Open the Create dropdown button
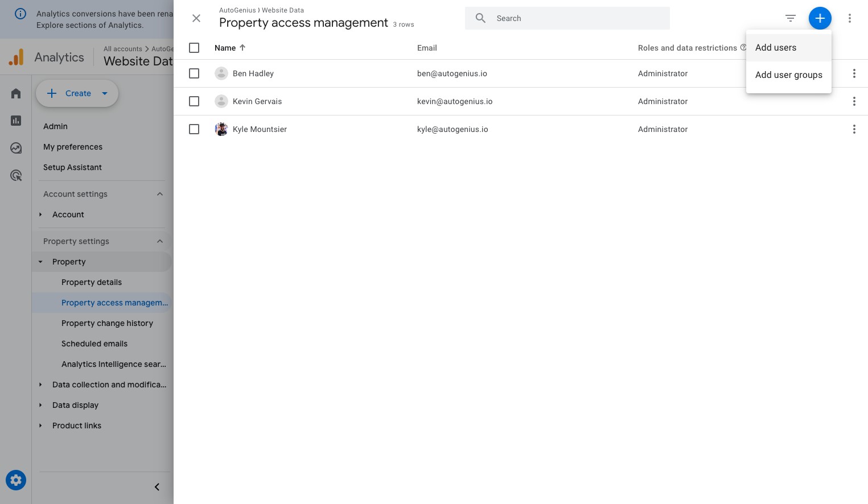868x504 pixels. tap(77, 93)
